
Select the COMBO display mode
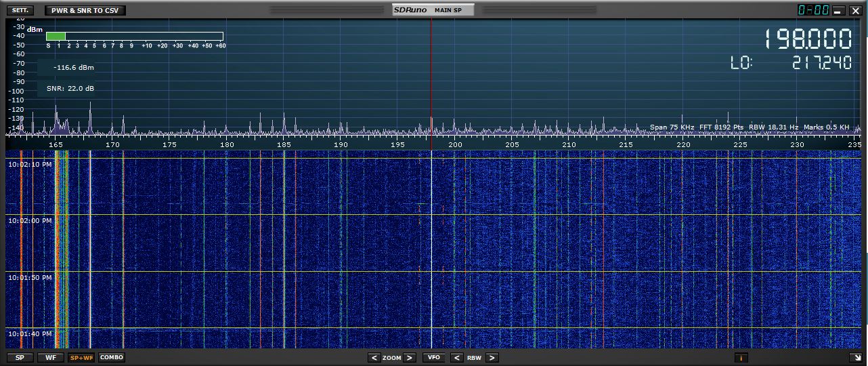tap(112, 357)
